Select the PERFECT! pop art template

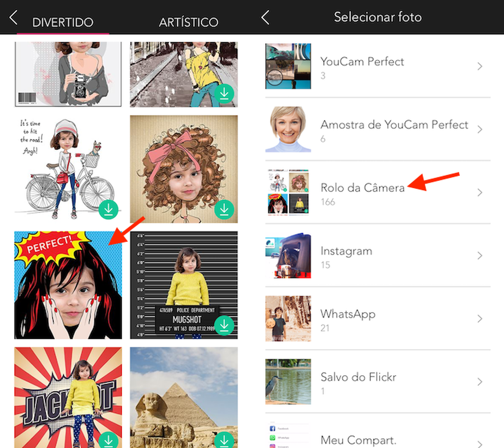[x=68, y=285]
